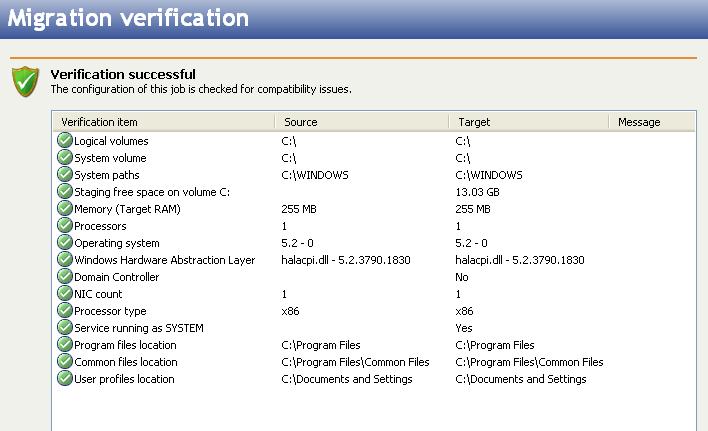The width and height of the screenshot is (708, 431).
Task: Click the Logical volumes check icon
Action: 65,141
